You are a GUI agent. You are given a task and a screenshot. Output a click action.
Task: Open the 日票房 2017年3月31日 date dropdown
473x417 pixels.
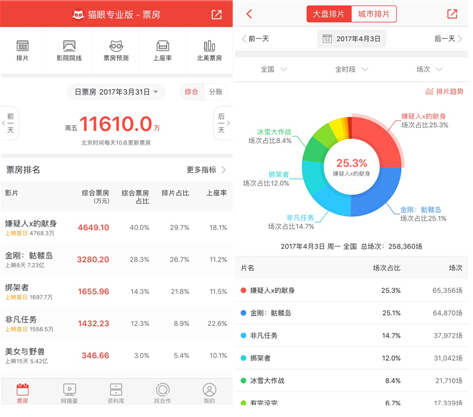pos(116,92)
